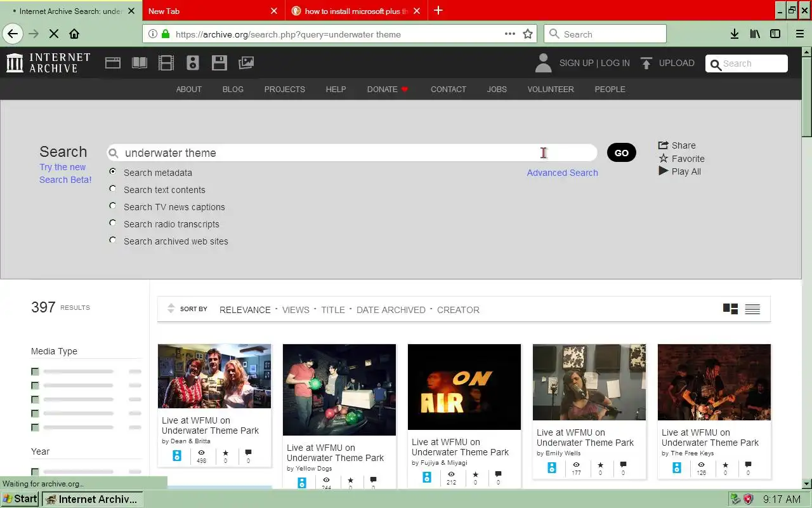Switch results to list view
Screen dimensions: 812x508
point(752,309)
